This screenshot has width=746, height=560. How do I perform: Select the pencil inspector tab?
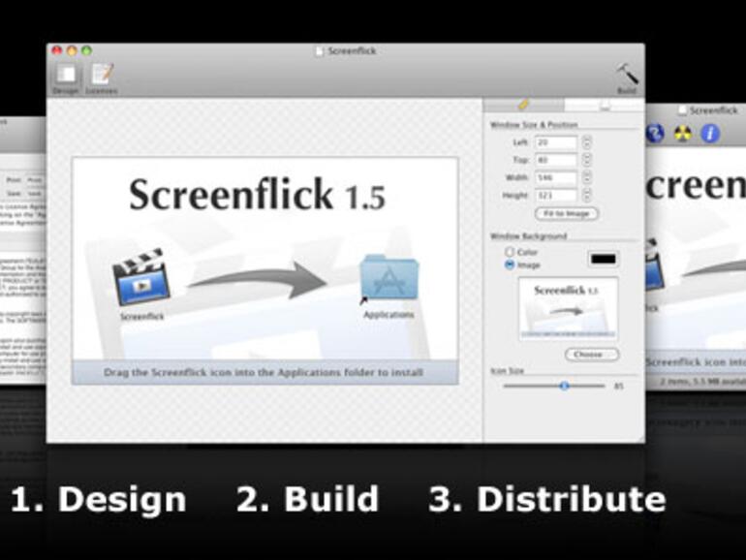523,105
